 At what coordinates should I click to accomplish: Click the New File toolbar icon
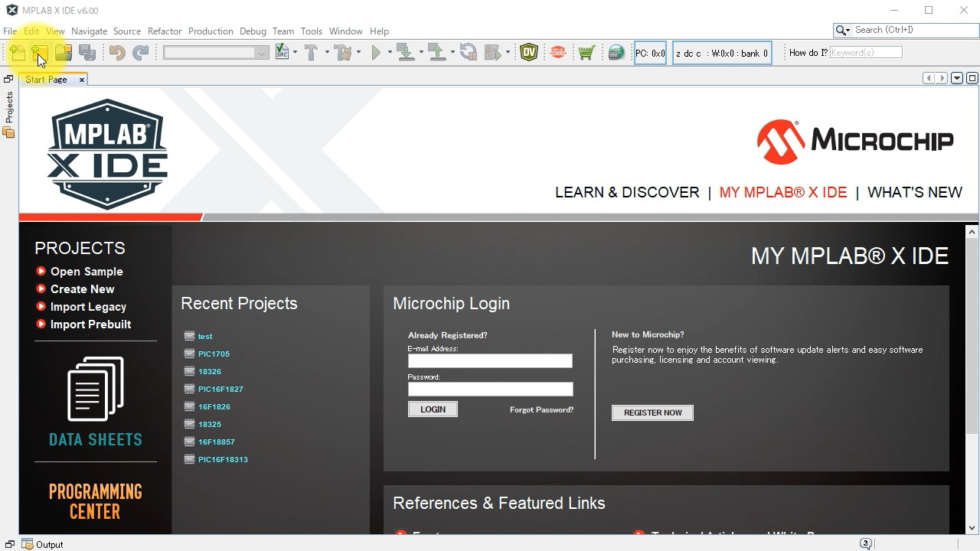tap(17, 52)
